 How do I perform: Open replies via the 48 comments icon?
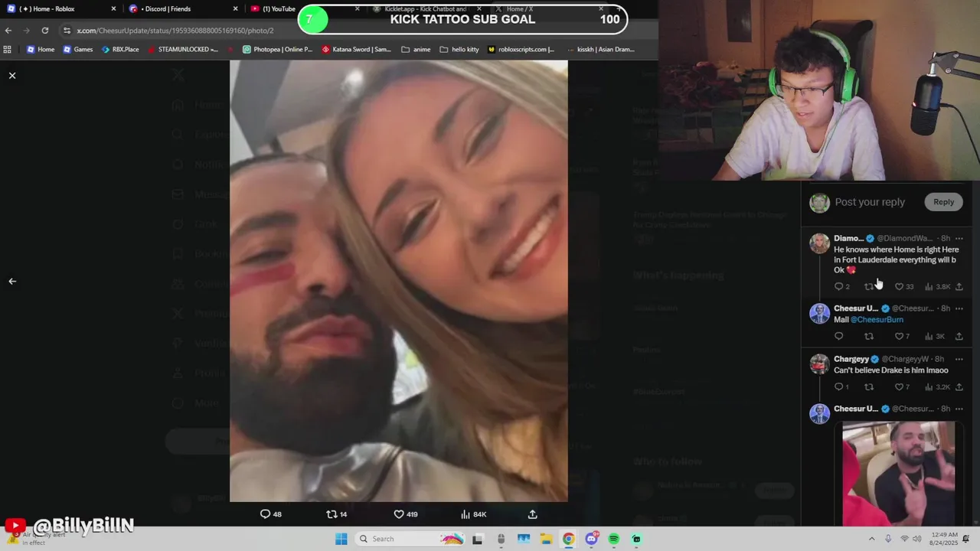pos(271,514)
